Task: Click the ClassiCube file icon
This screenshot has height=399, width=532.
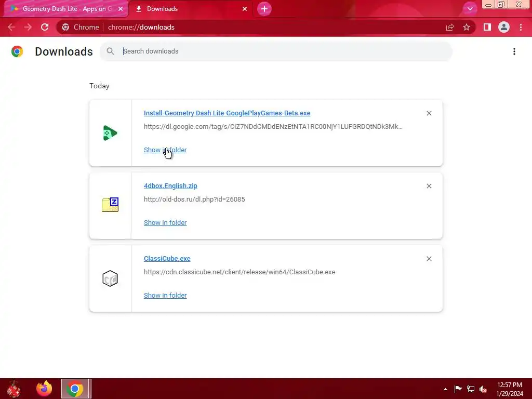Action: click(x=110, y=278)
